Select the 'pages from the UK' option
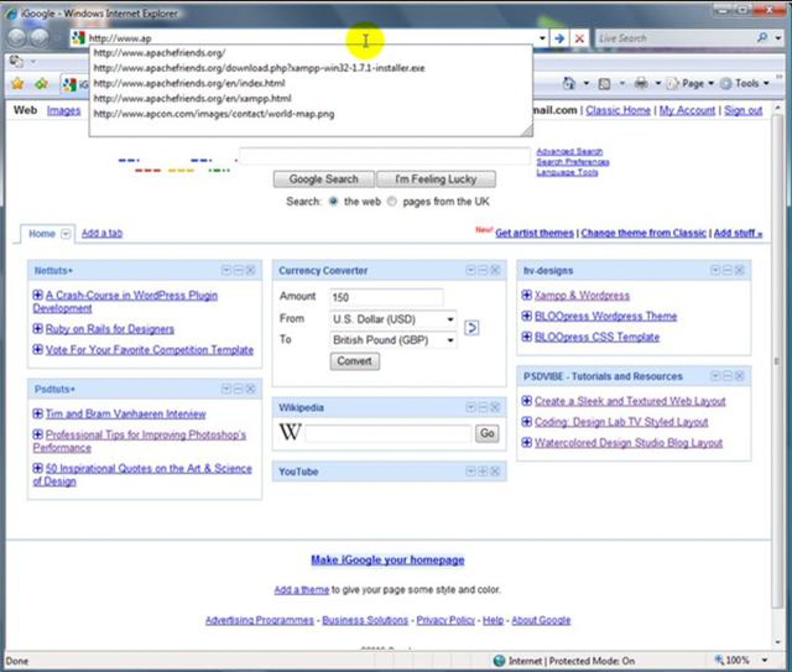 coord(392,202)
